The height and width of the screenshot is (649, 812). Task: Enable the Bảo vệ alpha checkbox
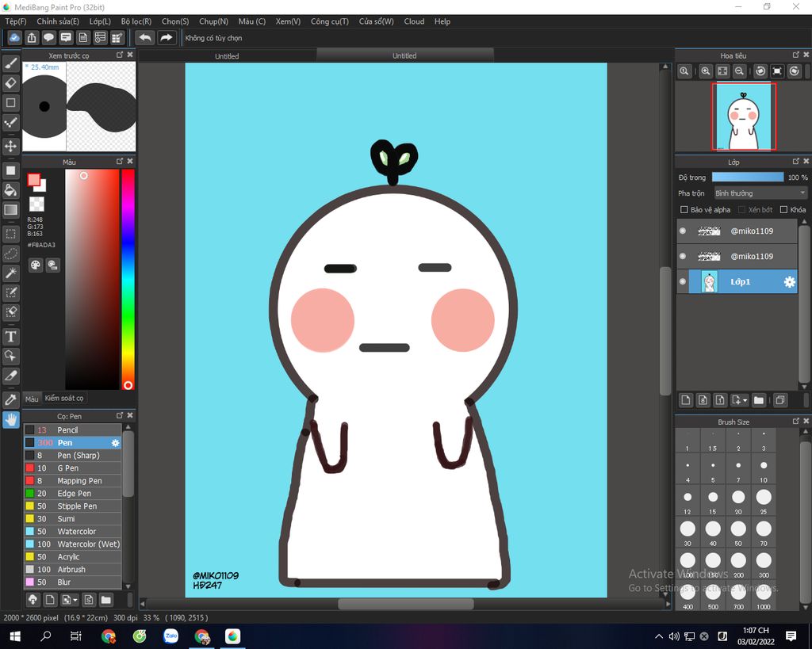(x=684, y=210)
